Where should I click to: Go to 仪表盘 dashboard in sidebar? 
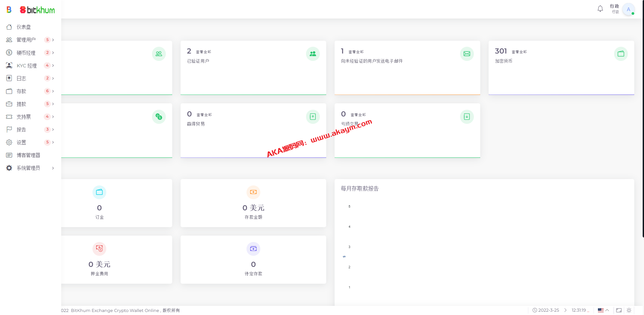24,27
